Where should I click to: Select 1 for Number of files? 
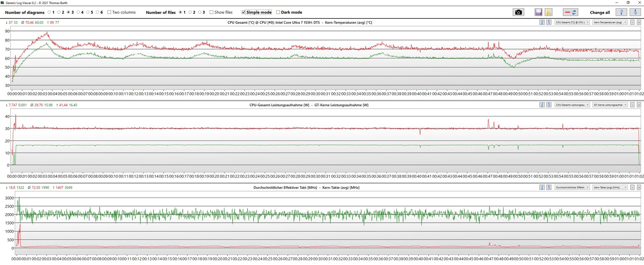coord(180,12)
